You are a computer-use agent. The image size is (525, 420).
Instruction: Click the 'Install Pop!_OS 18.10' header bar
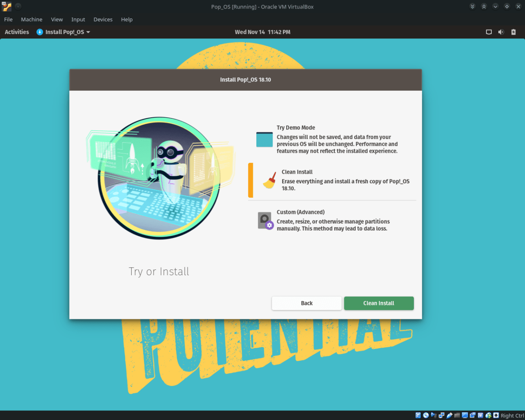click(245, 80)
